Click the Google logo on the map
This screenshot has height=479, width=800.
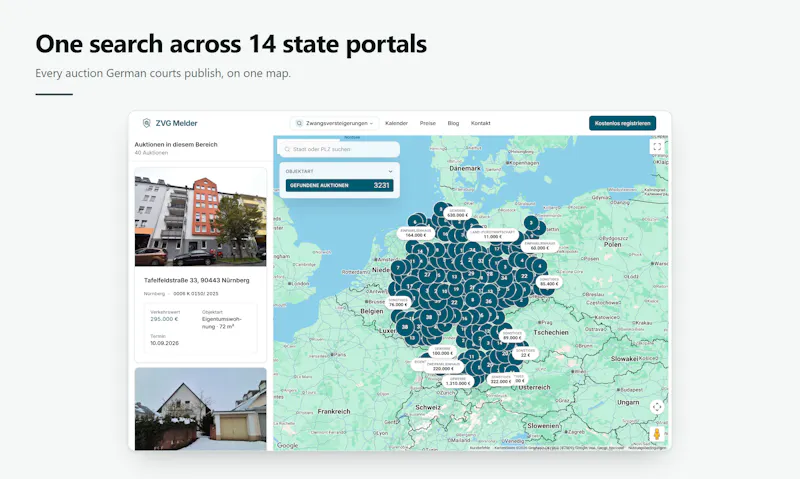[x=287, y=445]
